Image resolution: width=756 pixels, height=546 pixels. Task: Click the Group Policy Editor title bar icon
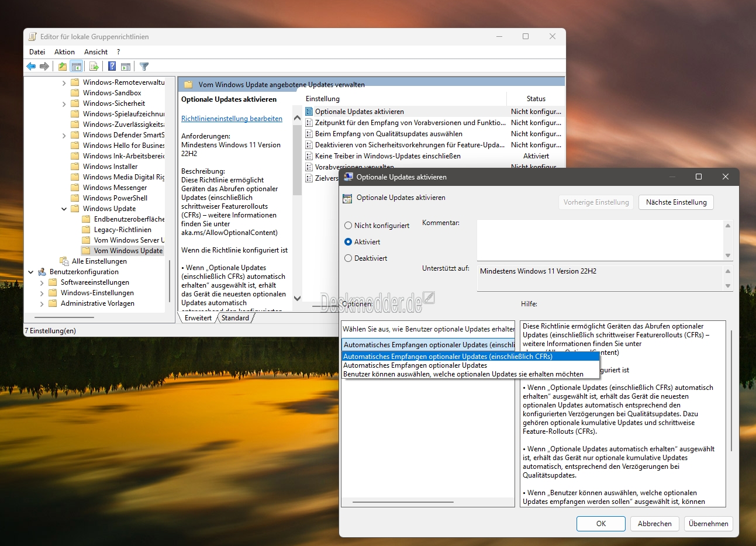(x=33, y=36)
